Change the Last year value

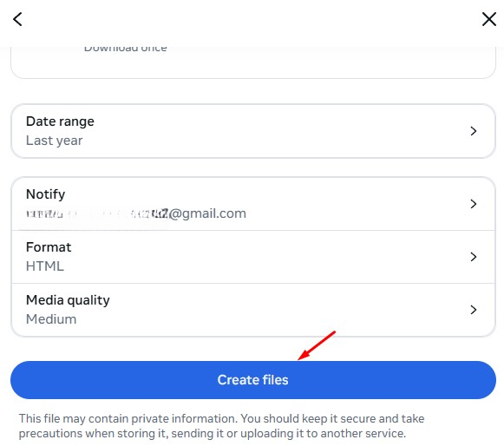click(x=55, y=141)
